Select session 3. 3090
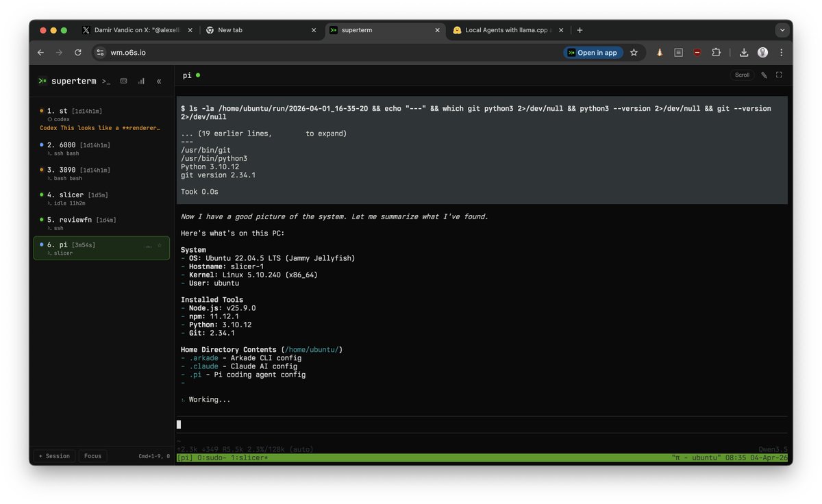 (x=101, y=173)
